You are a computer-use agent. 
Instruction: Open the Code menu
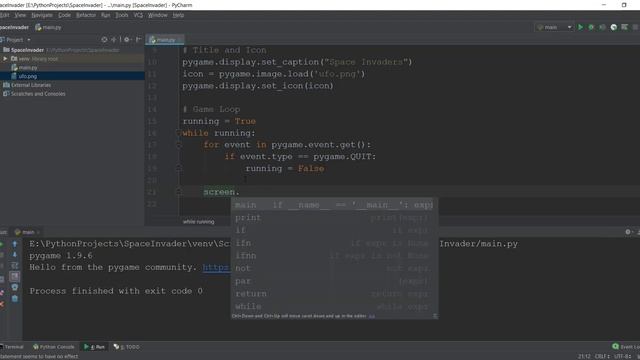coord(64,15)
